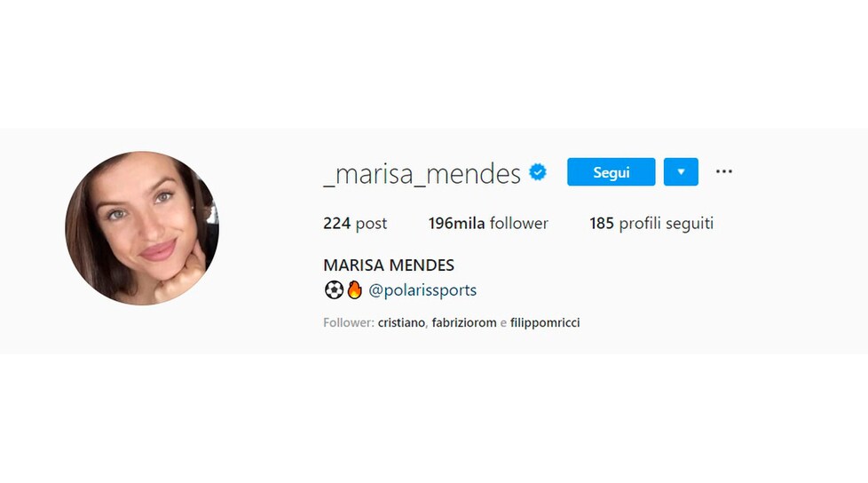
Task: Open the @polarissports mention link
Action: (422, 290)
